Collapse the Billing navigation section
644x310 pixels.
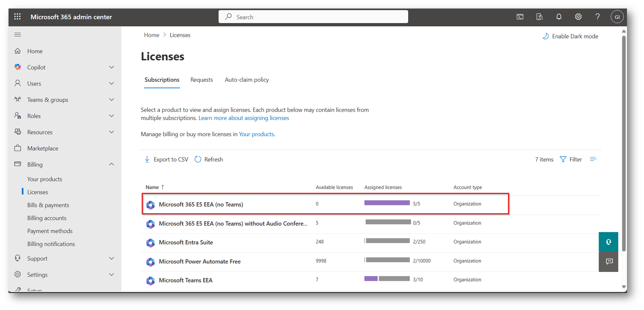coord(111,165)
